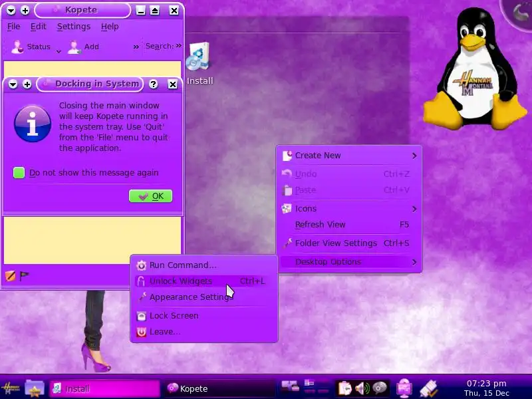Click the device notifier plug icon
Image resolution: width=532 pixels, height=399 pixels.
click(x=429, y=388)
